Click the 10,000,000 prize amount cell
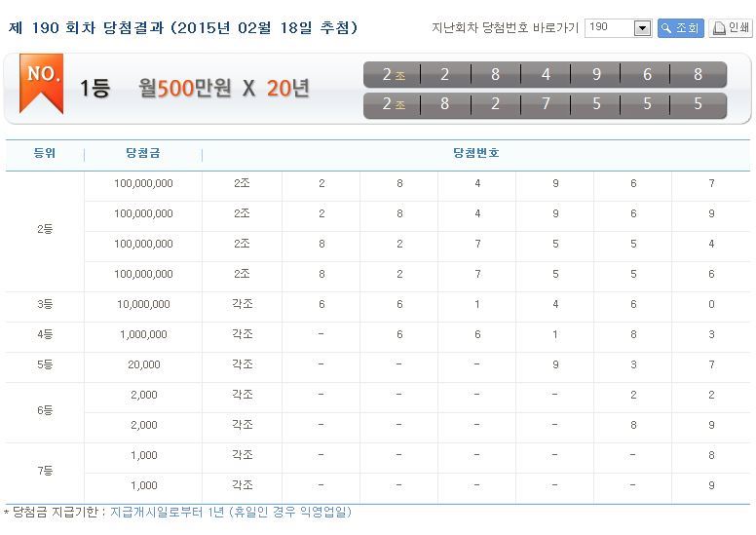 (x=143, y=304)
